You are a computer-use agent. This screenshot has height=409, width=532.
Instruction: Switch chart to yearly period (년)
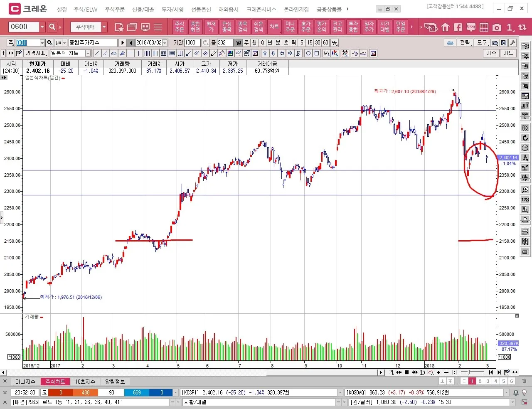pyautogui.click(x=270, y=43)
